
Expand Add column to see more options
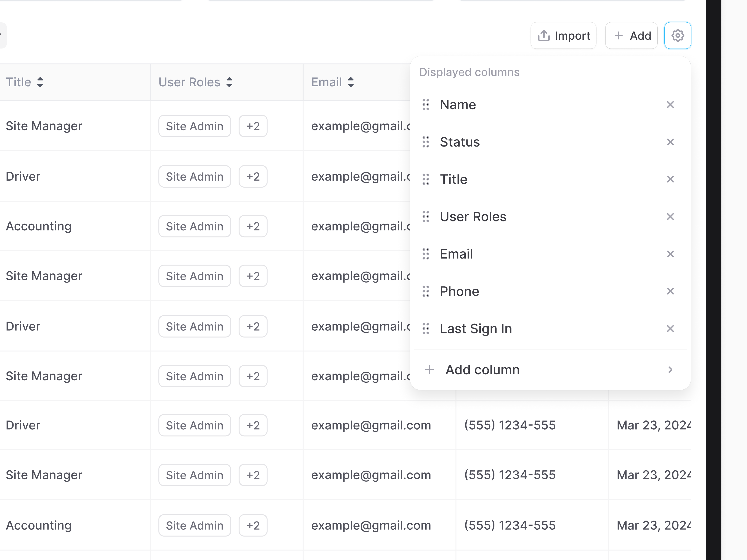click(670, 370)
